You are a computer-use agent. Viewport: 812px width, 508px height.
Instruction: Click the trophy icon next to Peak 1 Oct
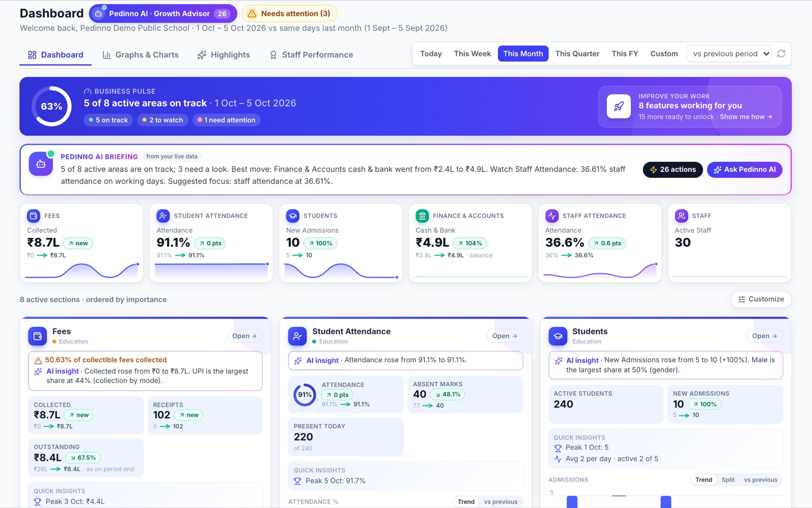pos(558,448)
